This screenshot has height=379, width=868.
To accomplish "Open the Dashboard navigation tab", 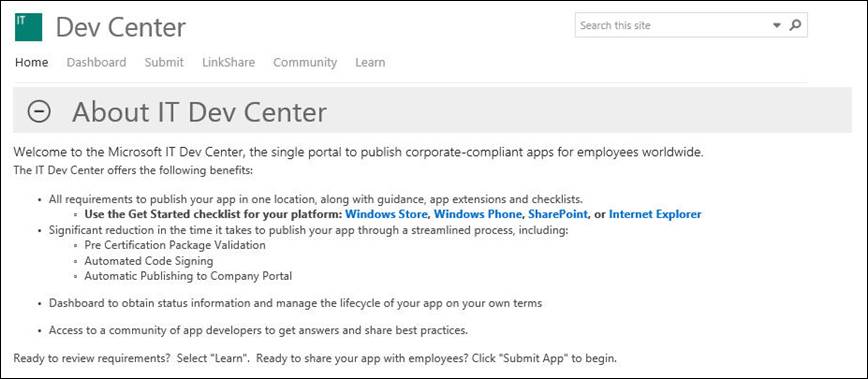I will click(x=96, y=63).
